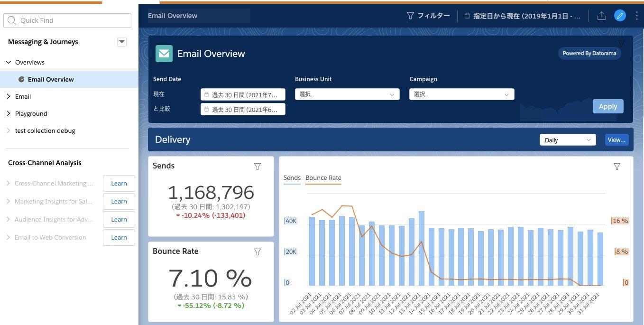
Task: Open the Campaign dropdown
Action: point(462,94)
